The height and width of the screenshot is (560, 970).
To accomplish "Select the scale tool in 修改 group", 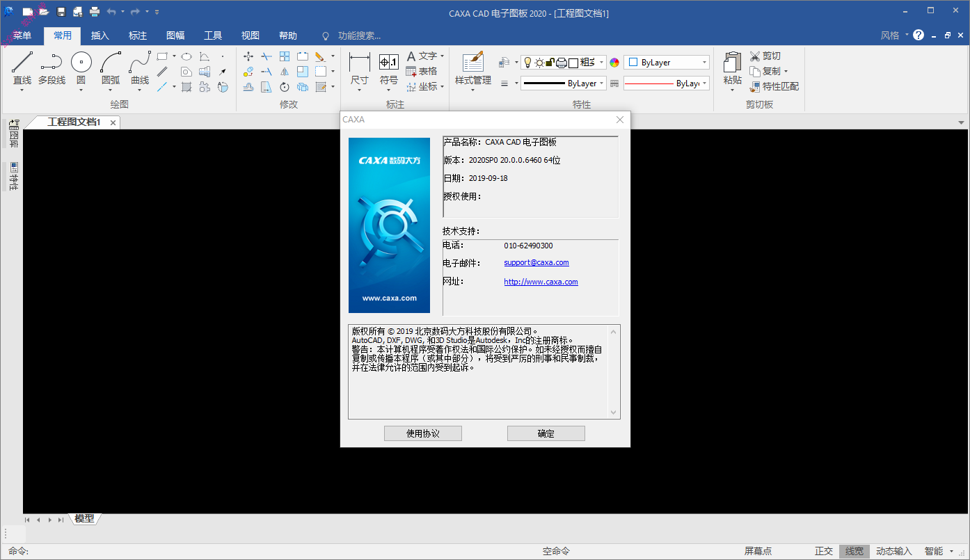I will [x=303, y=72].
